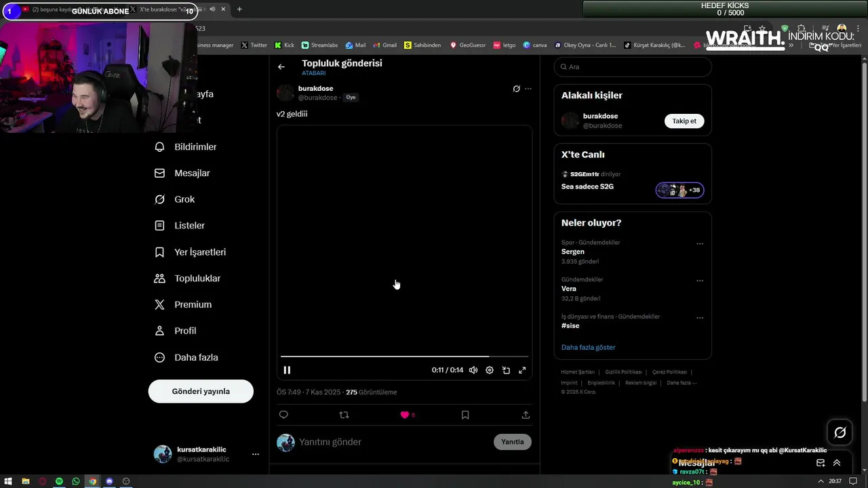Follow burakdose with Takip et
Image resolution: width=868 pixels, height=488 pixels.
tap(684, 121)
